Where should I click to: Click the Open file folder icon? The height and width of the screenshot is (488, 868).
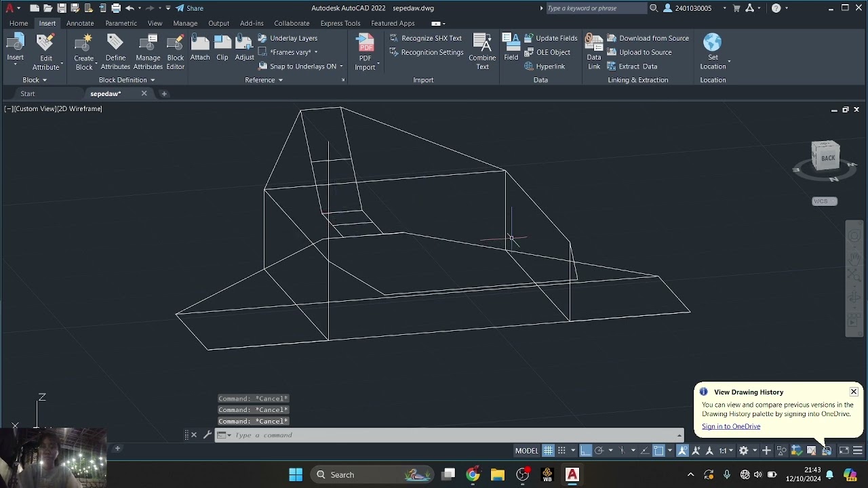pyautogui.click(x=47, y=8)
